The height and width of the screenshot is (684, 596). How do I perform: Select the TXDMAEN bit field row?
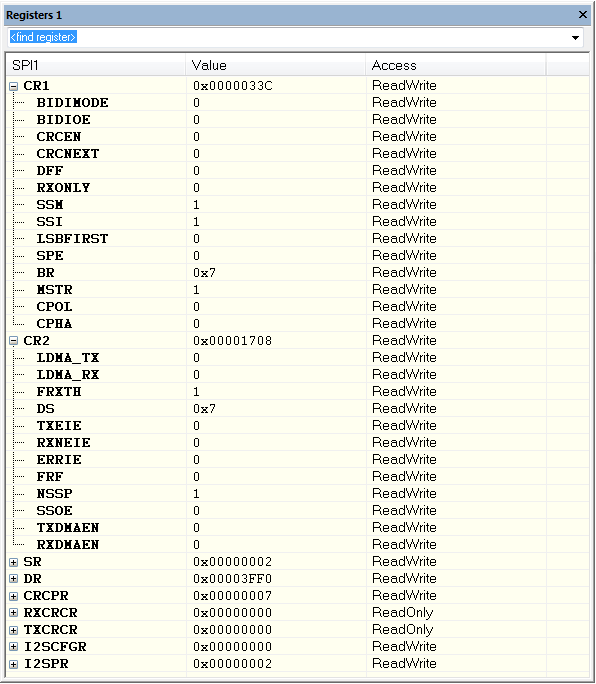(x=298, y=528)
